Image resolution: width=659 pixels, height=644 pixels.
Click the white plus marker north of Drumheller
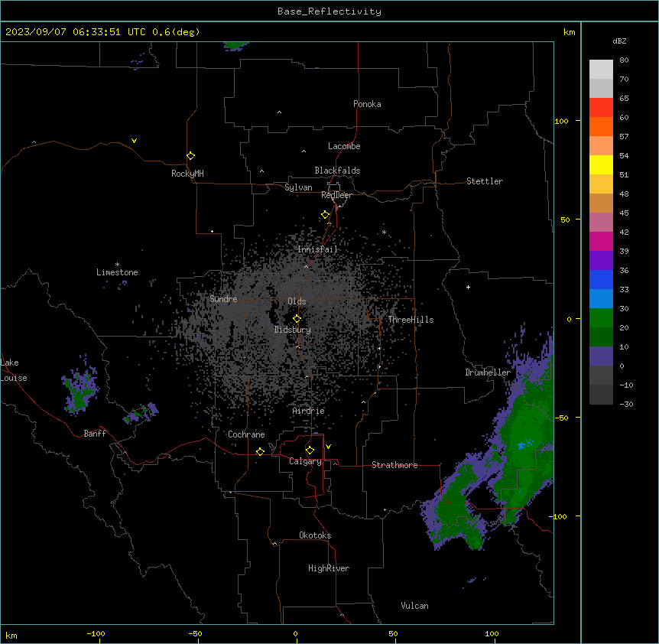click(468, 287)
